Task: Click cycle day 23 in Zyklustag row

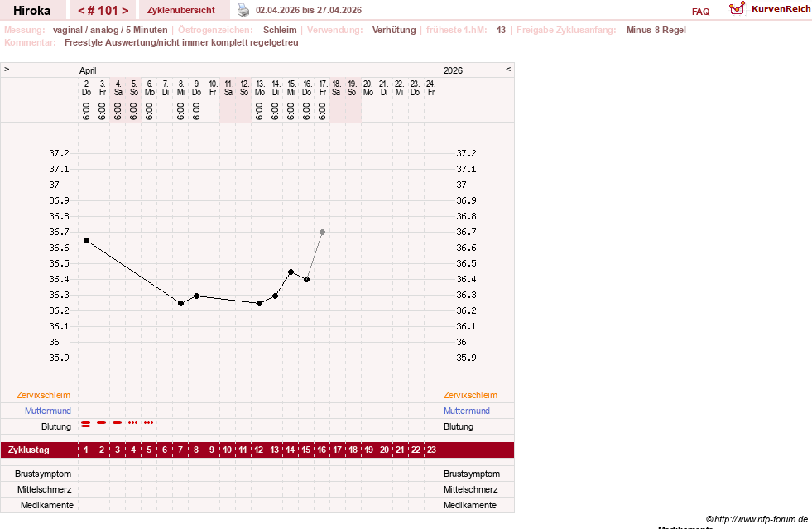Action: pyautogui.click(x=431, y=450)
